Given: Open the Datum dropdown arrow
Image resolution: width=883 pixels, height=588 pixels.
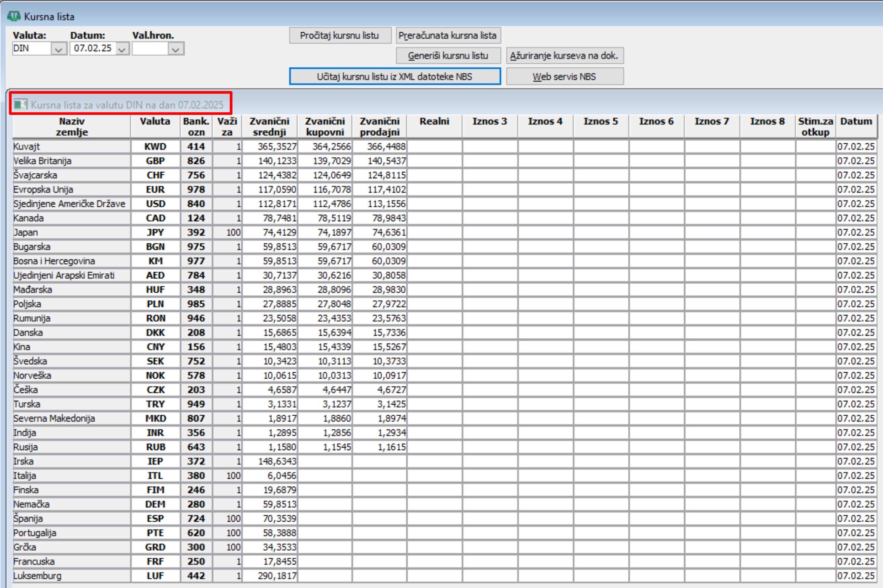Looking at the screenshot, I should [122, 49].
